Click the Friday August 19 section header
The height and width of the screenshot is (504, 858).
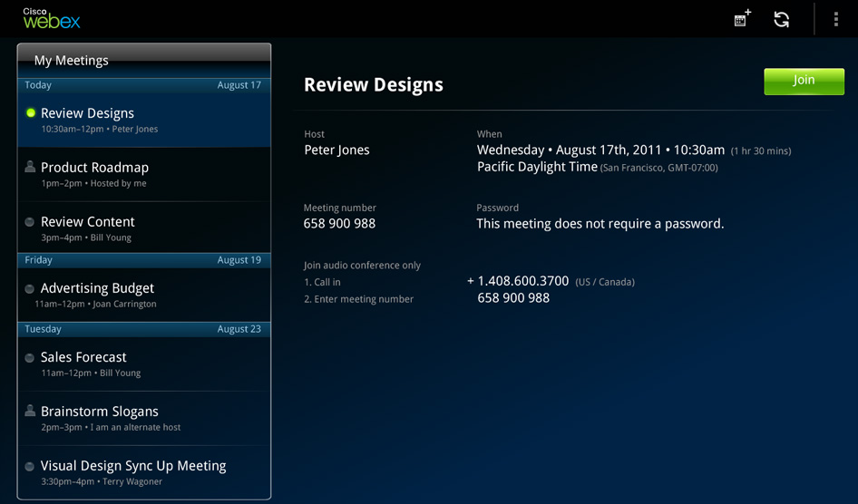tap(143, 260)
